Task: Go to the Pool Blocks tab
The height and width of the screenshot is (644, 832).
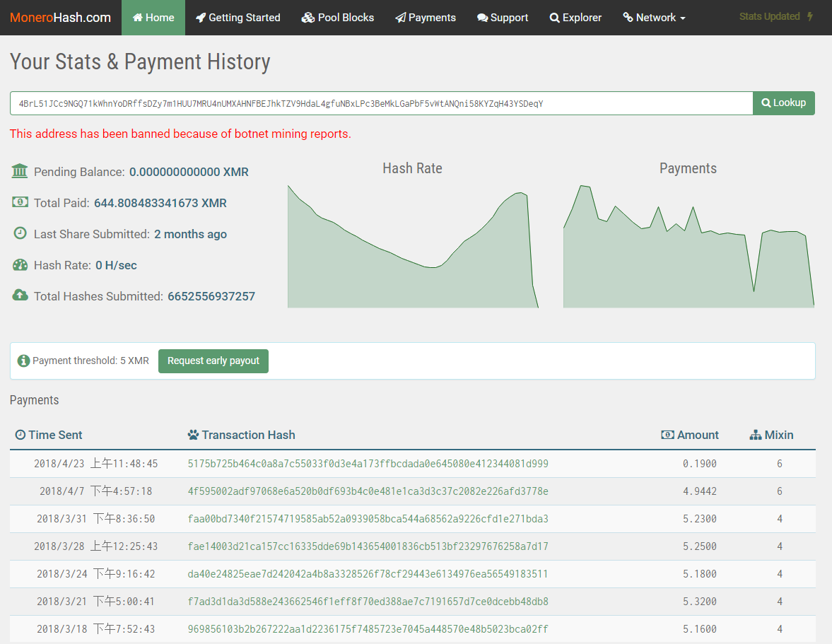Action: click(337, 18)
